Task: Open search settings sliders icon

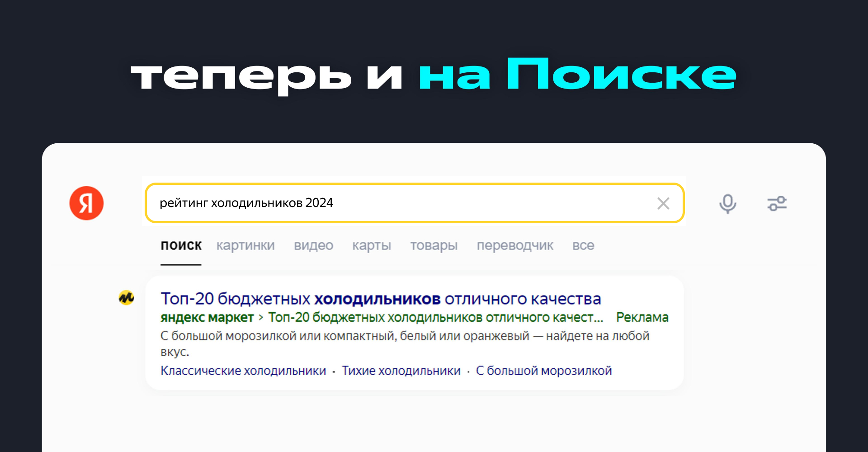Action: (777, 204)
